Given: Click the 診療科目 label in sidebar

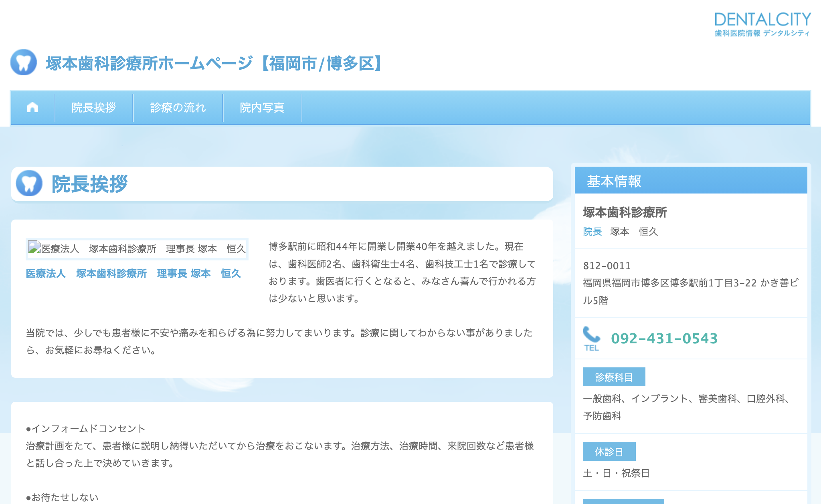Looking at the screenshot, I should [614, 377].
